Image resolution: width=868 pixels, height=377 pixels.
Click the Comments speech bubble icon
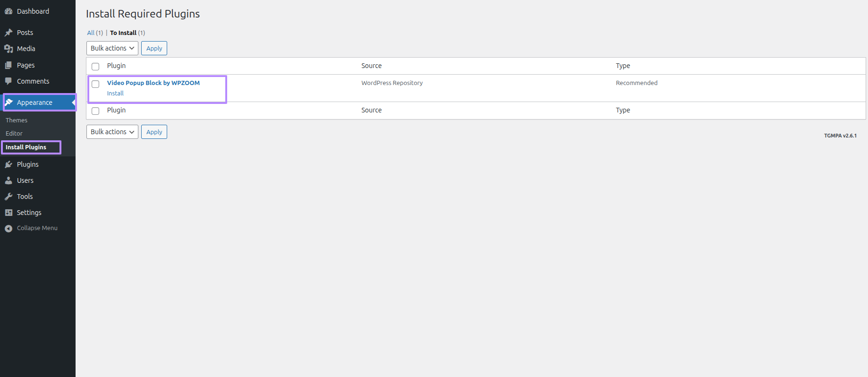(9, 81)
